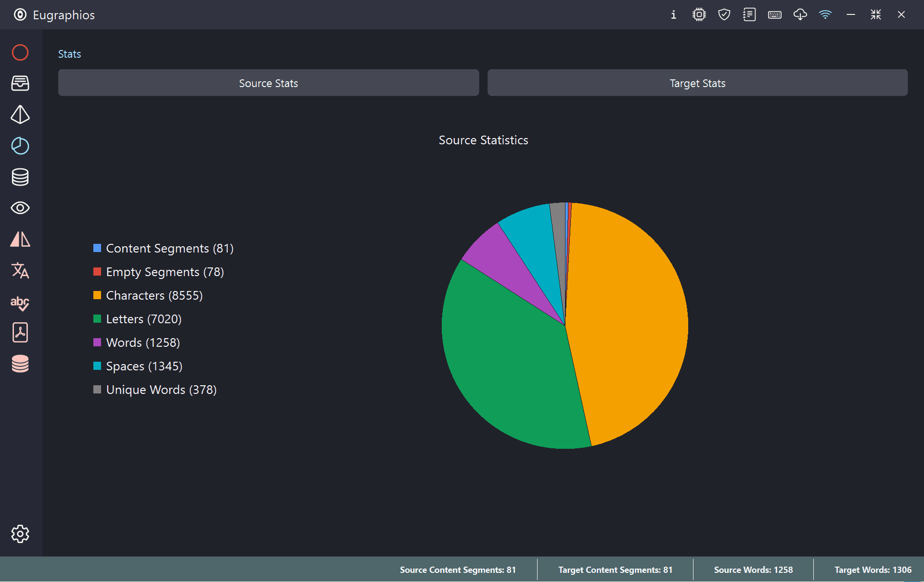The height and width of the screenshot is (582, 924).
Task: Click the purple Words legend swatch
Action: 97,342
